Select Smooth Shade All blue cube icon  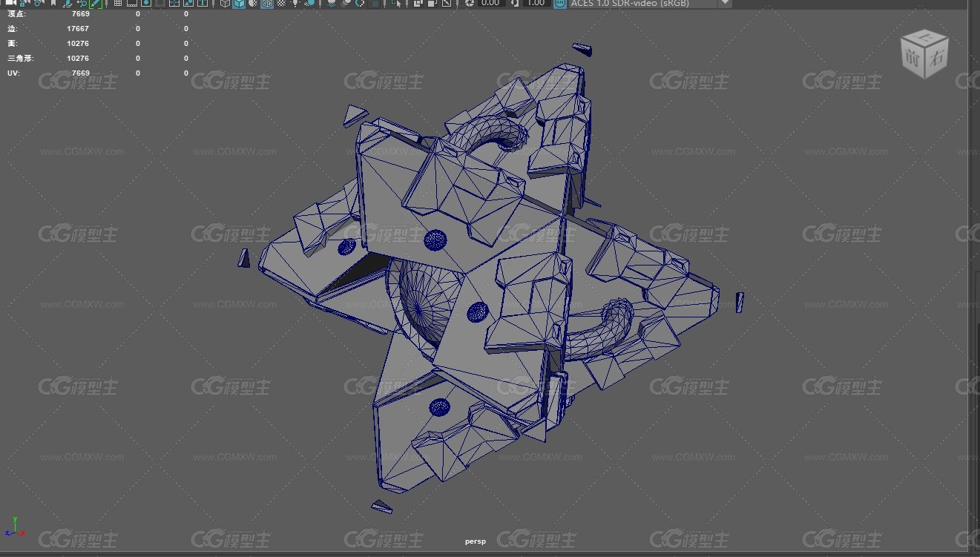[x=239, y=3]
